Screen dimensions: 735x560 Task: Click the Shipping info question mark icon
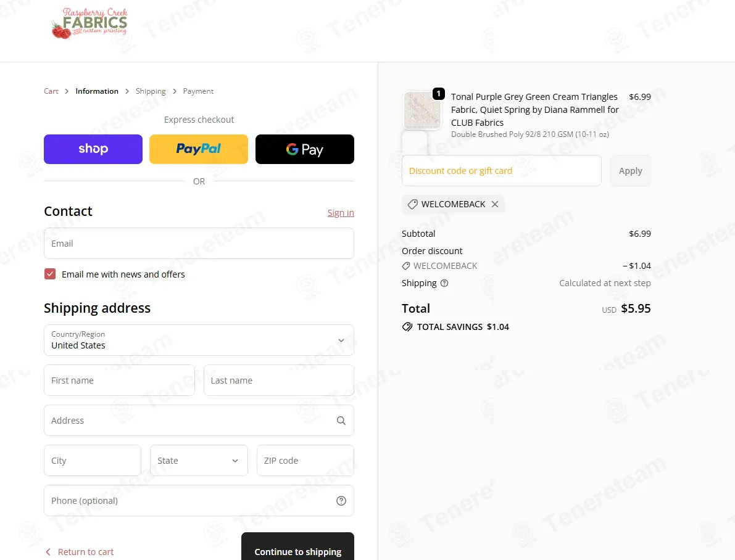tap(444, 283)
